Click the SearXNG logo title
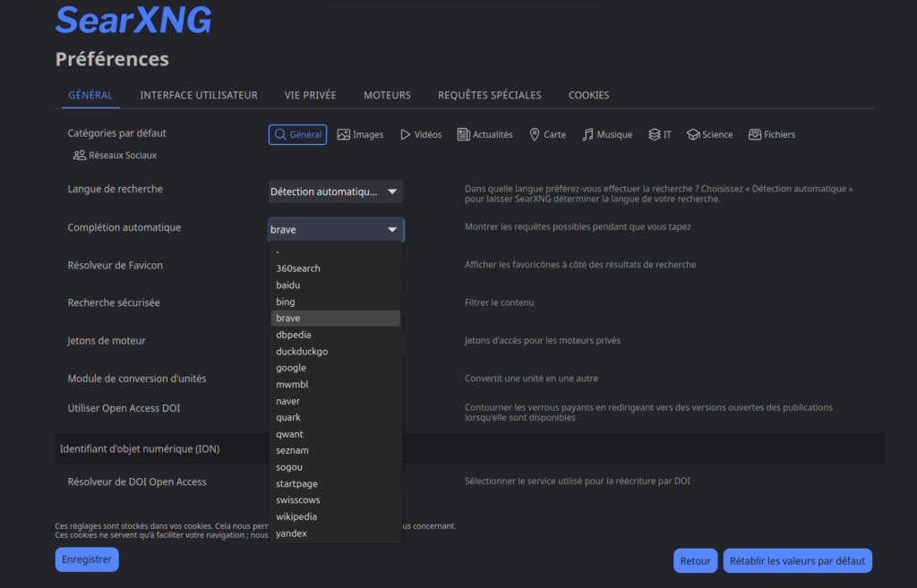The image size is (917, 588). (x=133, y=20)
